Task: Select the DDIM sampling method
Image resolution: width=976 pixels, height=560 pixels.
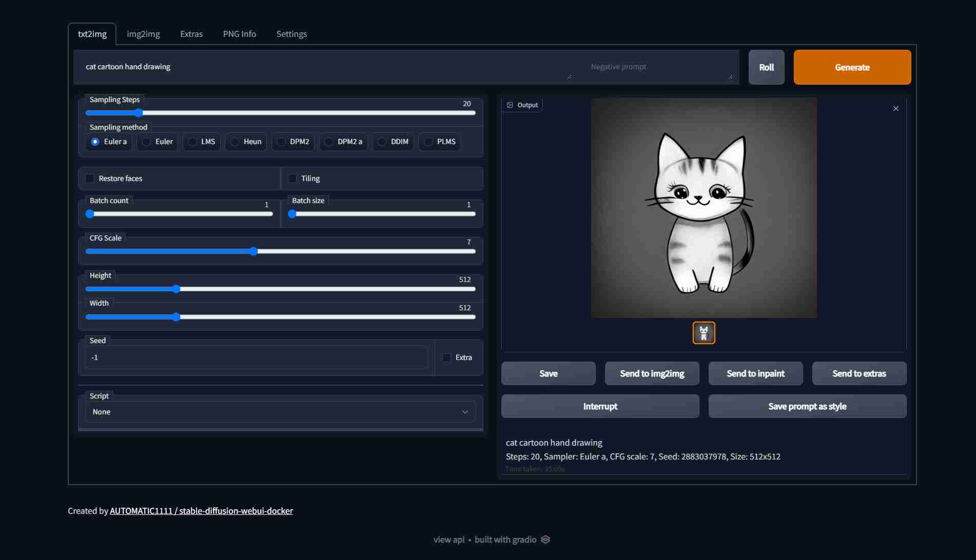Action: (x=381, y=142)
